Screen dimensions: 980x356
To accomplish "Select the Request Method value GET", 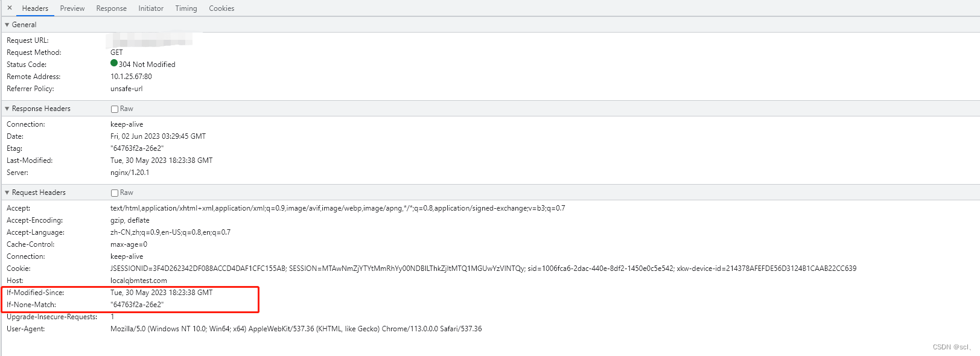I will point(116,52).
